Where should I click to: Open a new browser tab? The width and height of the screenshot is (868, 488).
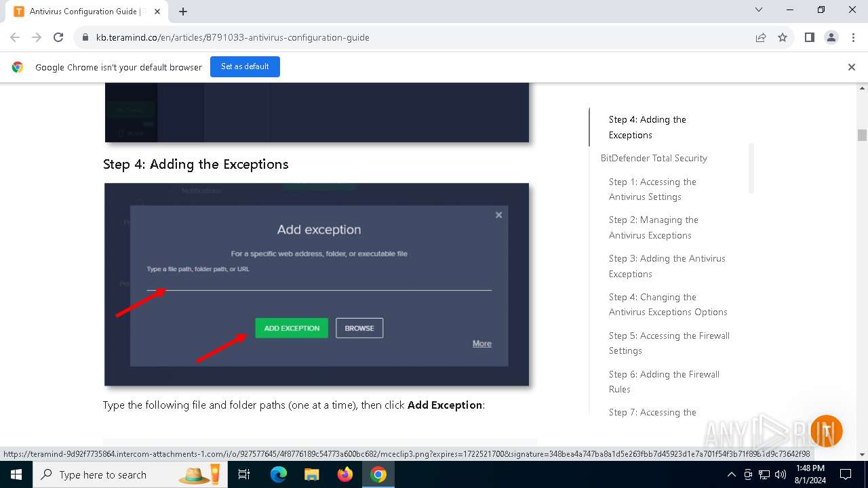[x=183, y=12]
